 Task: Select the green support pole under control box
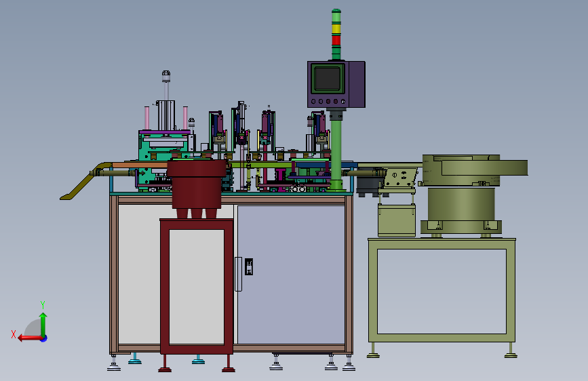click(x=336, y=150)
